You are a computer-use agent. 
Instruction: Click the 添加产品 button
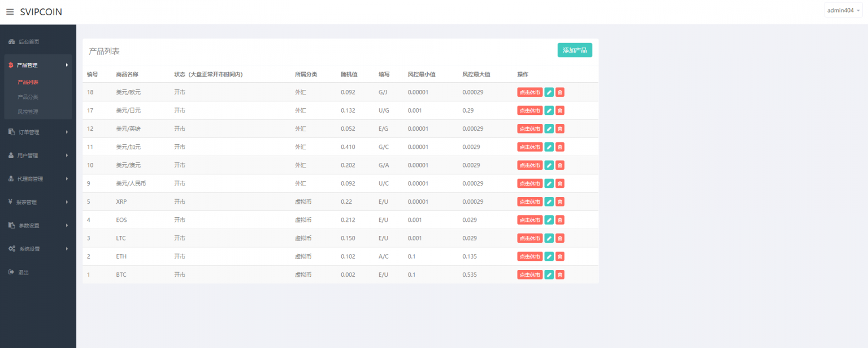tap(574, 50)
